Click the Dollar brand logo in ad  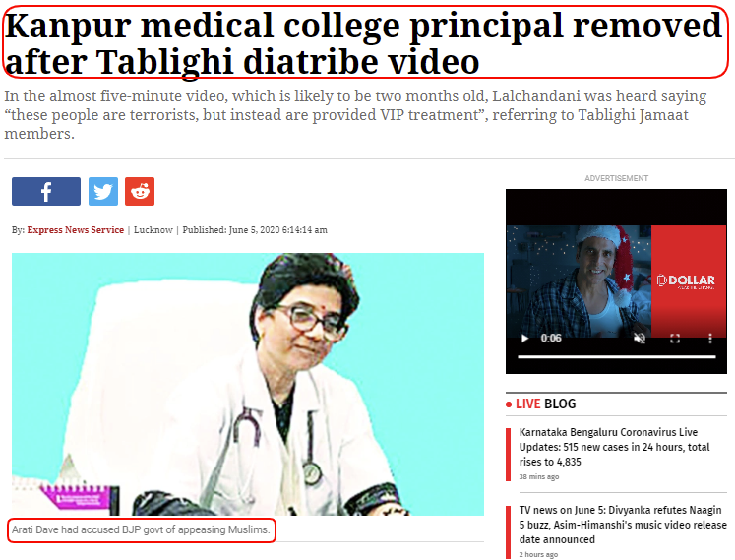[686, 280]
